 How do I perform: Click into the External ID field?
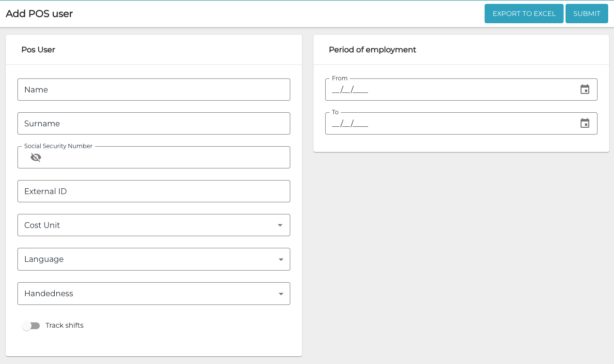(154, 191)
